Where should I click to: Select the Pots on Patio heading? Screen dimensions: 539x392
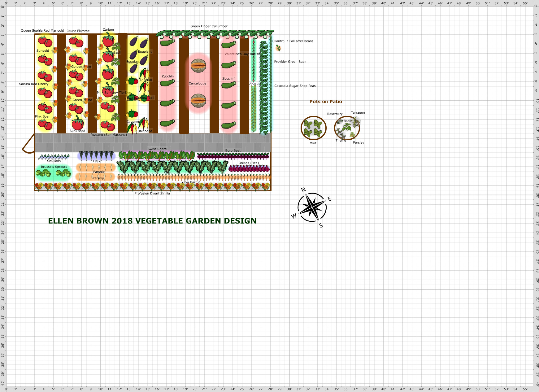click(x=326, y=102)
